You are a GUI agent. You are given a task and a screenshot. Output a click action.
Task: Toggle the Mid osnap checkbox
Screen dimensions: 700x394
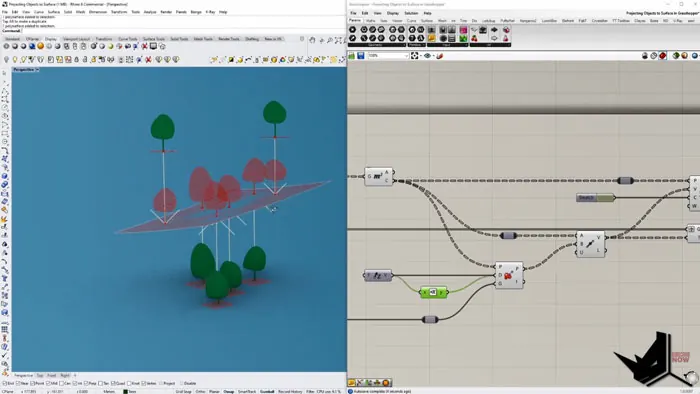[x=49, y=383]
